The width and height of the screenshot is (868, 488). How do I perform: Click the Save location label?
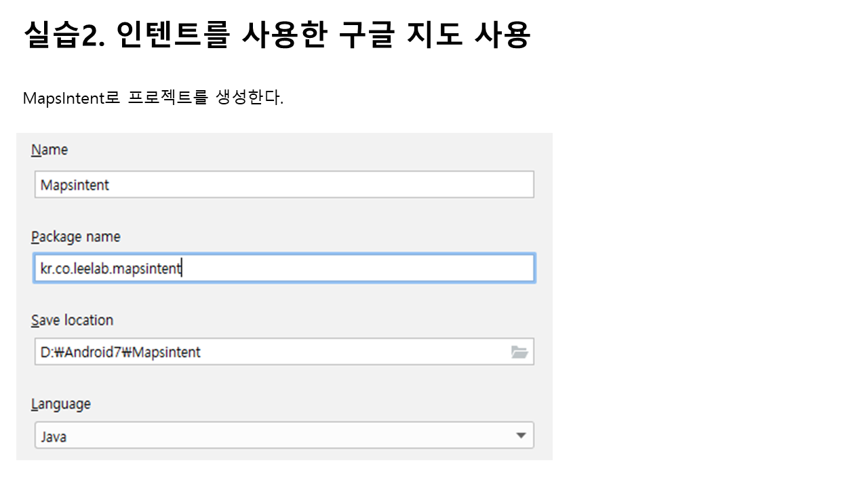[72, 320]
